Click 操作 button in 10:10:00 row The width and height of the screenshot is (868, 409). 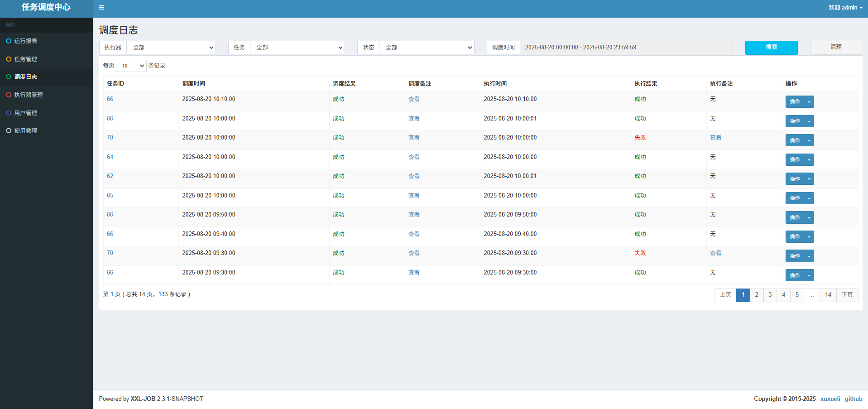coord(795,102)
